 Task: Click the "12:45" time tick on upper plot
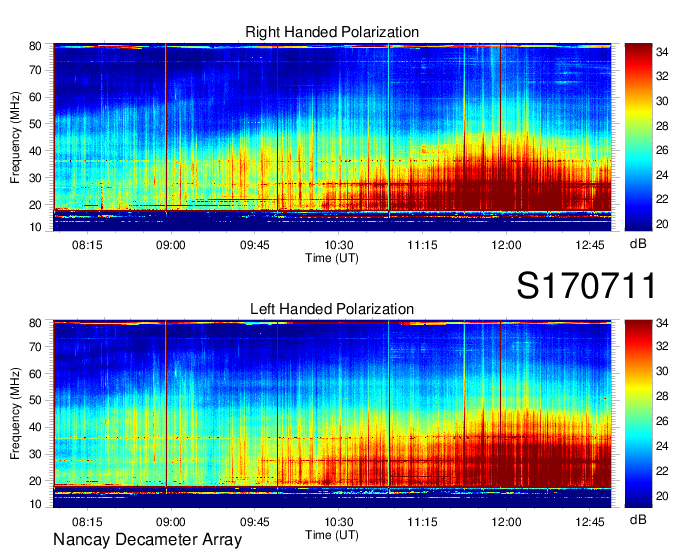590,245
